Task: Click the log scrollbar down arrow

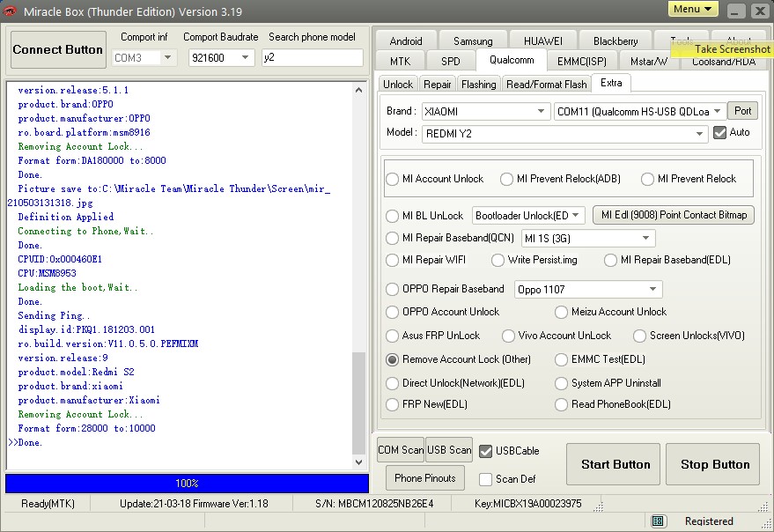Action: [359, 462]
